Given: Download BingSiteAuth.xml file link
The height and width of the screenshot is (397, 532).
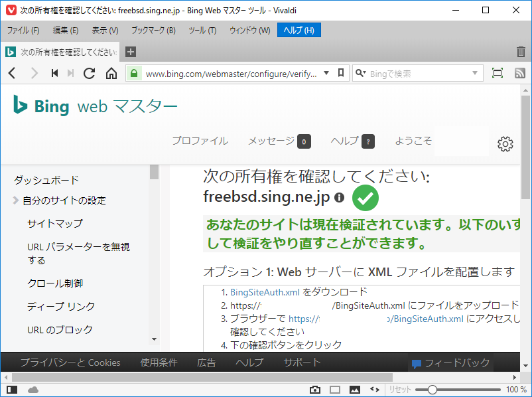Looking at the screenshot, I should 265,292.
